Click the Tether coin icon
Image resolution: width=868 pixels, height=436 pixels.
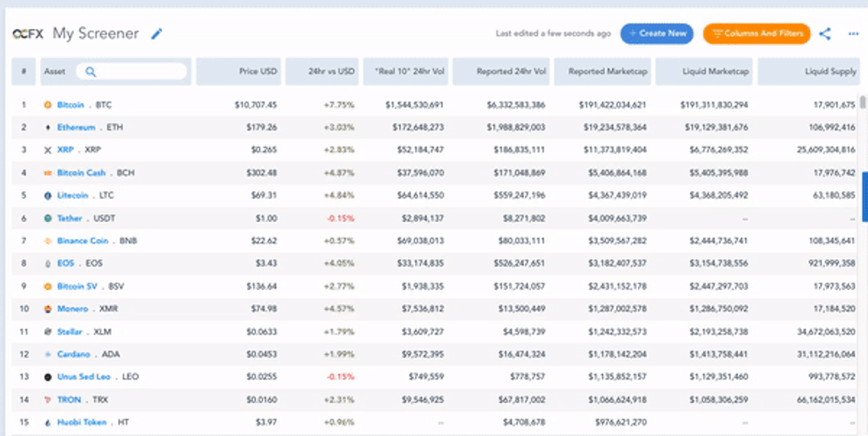point(48,218)
